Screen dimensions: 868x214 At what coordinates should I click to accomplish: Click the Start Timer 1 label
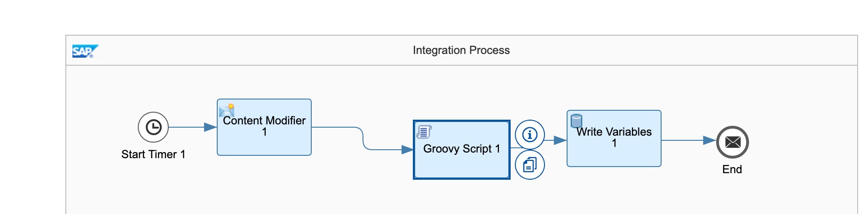click(x=153, y=154)
